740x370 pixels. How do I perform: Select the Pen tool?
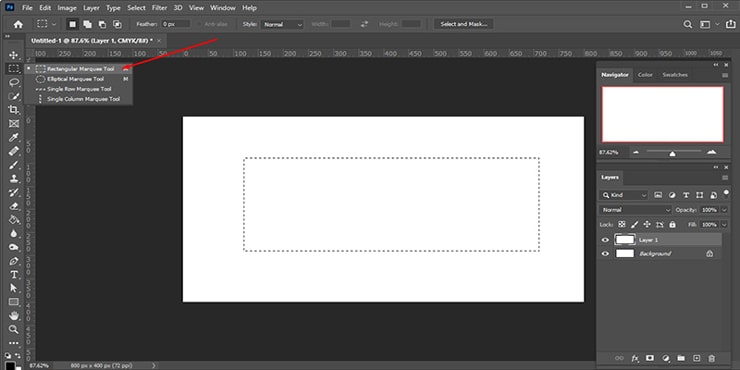(14, 261)
